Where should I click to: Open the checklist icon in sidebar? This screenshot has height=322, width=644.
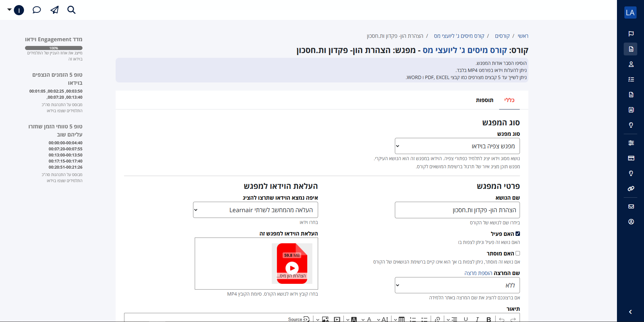(x=631, y=79)
